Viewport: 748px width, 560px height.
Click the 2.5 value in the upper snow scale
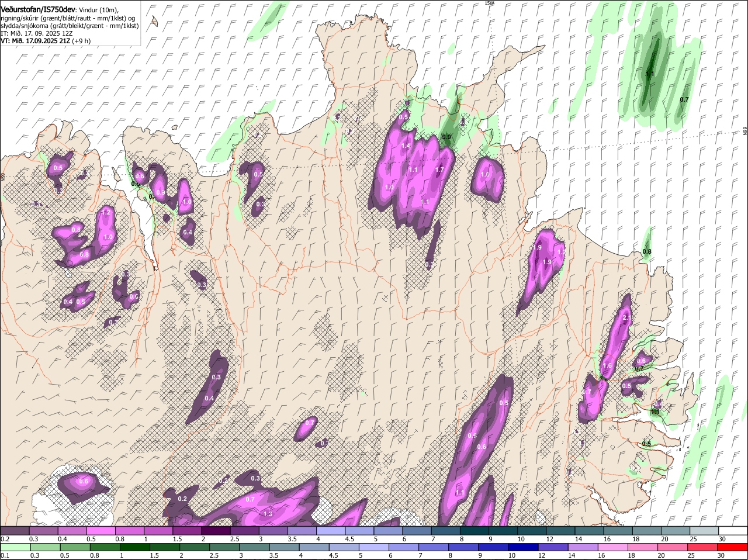point(235,538)
